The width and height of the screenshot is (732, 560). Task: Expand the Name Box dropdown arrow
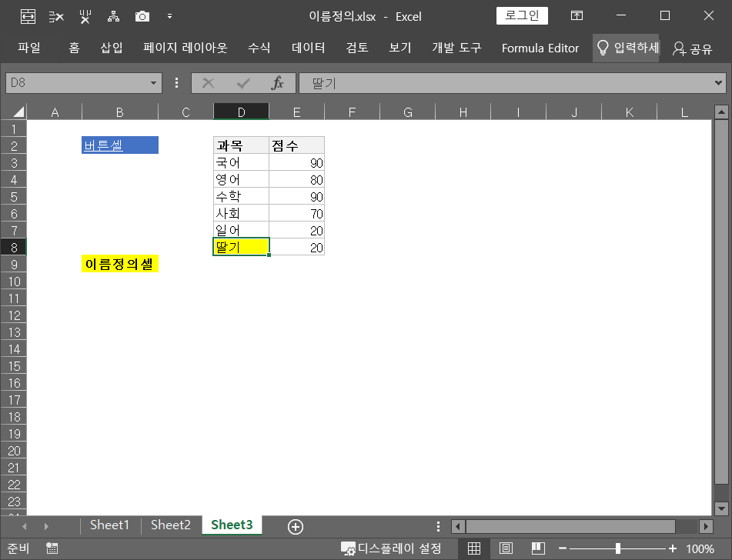pos(153,83)
